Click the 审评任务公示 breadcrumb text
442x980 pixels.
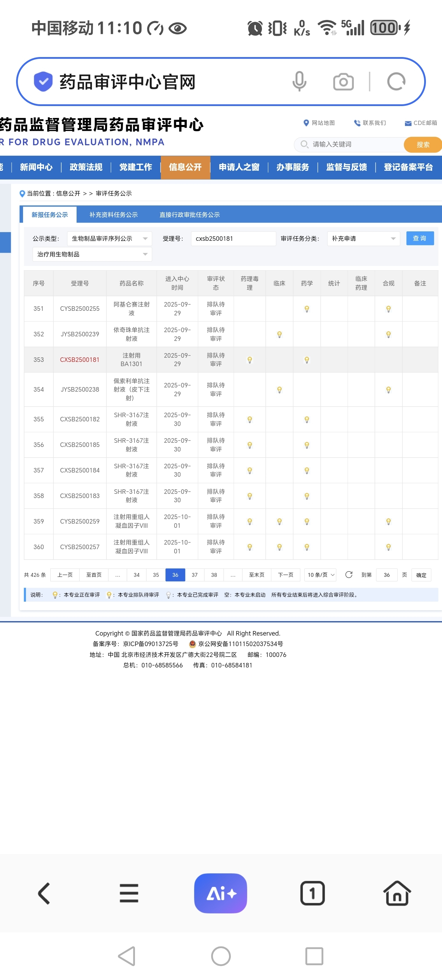coord(114,193)
